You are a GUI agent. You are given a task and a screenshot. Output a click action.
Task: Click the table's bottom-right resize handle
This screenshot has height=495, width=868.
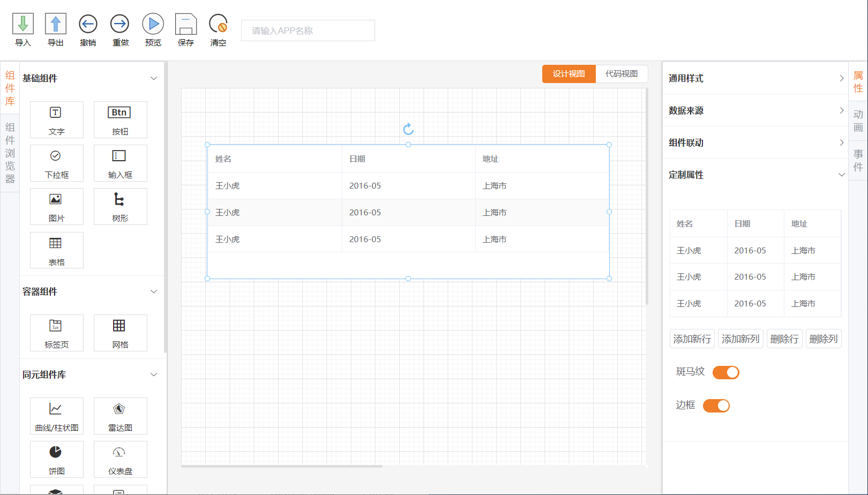pyautogui.click(x=609, y=279)
